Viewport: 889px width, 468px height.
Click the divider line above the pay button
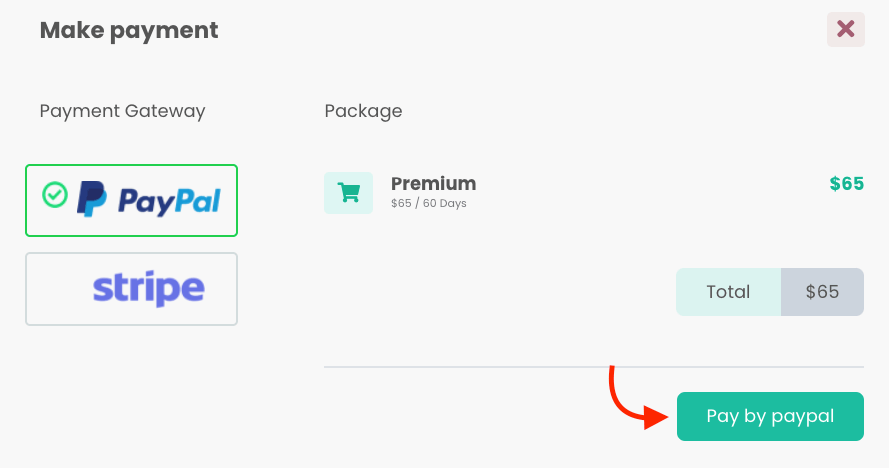click(x=594, y=367)
